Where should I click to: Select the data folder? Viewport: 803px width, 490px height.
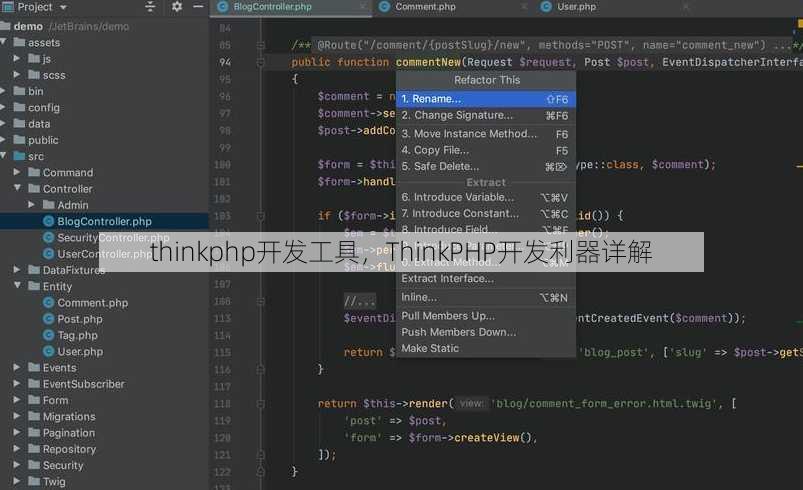39,124
